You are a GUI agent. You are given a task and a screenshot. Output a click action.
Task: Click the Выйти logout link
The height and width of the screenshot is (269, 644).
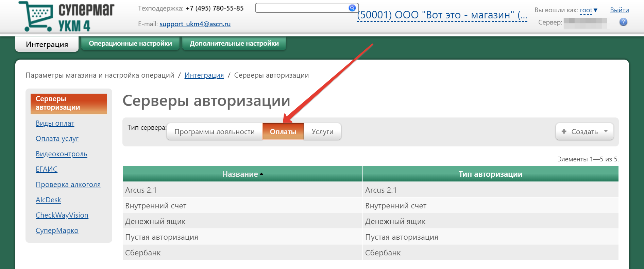[619, 10]
